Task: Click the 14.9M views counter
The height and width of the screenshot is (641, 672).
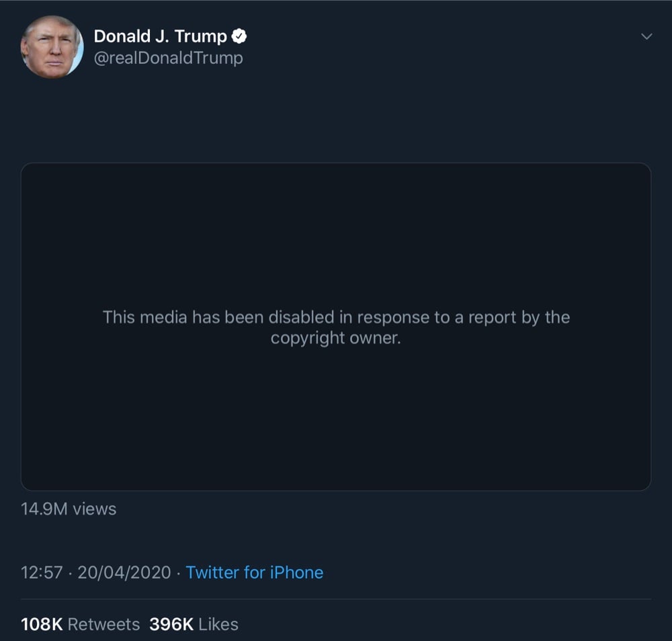Action: click(x=69, y=509)
